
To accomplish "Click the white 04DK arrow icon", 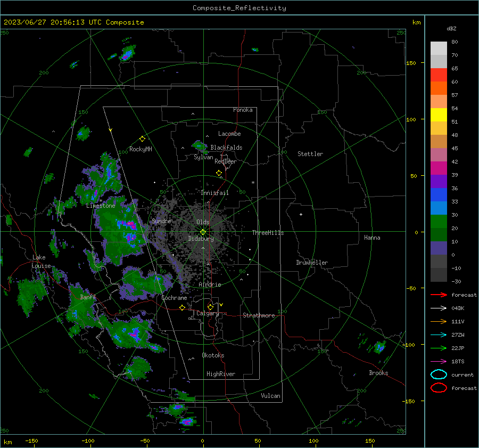I will coord(439,308).
